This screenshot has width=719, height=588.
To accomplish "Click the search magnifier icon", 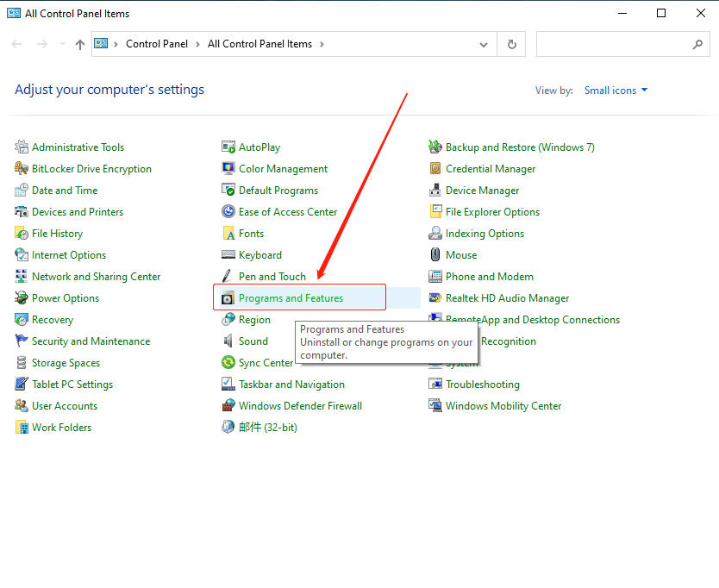I will click(697, 45).
